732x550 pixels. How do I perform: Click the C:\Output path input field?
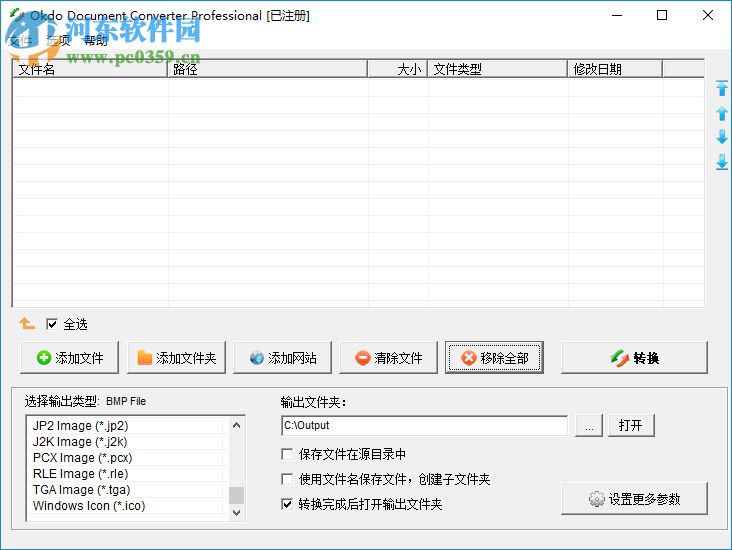click(425, 425)
